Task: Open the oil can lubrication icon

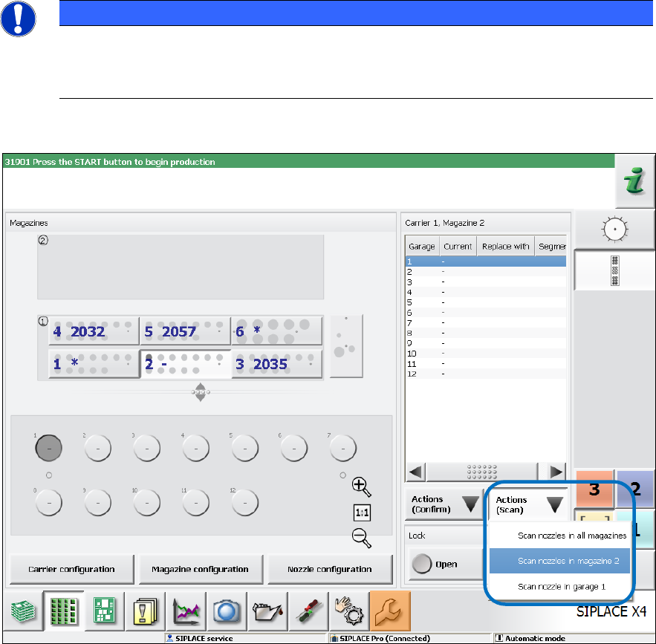Action: (x=264, y=609)
